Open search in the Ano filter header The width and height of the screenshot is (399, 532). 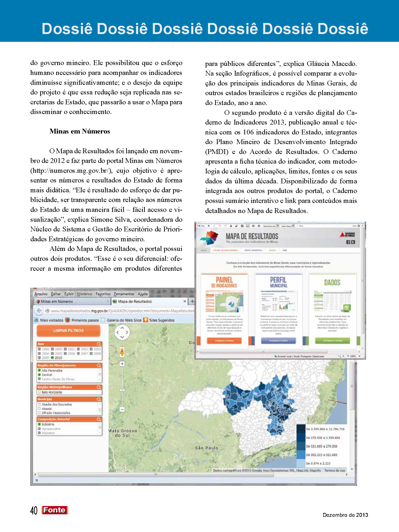pos(99,344)
